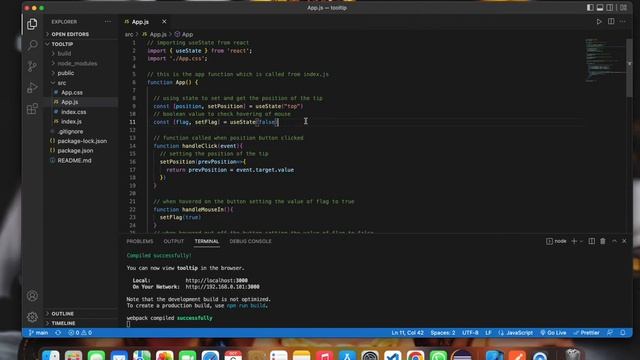The height and width of the screenshot is (360, 640).
Task: Open the Extensions view
Action: pos(32,109)
